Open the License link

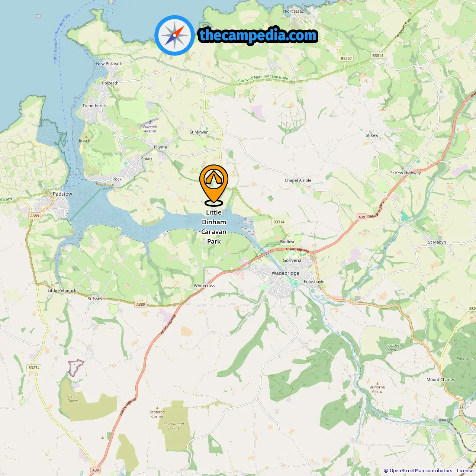[x=465, y=471]
